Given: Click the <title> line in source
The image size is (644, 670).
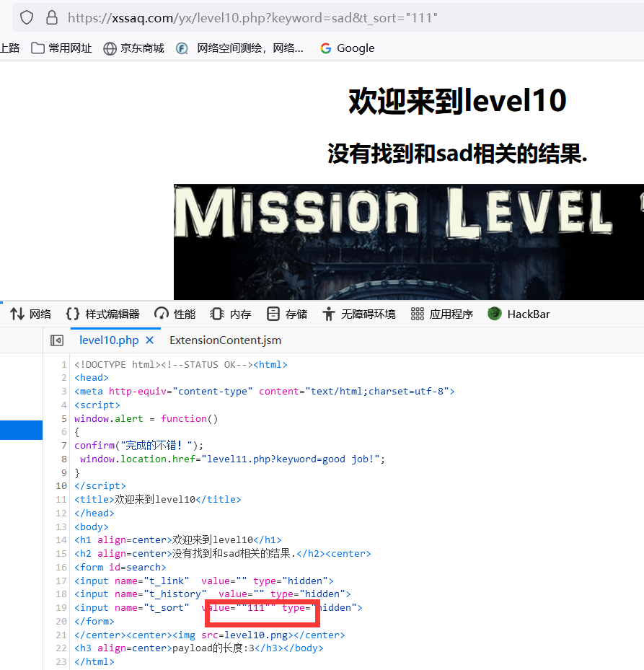Looking at the screenshot, I should [158, 500].
